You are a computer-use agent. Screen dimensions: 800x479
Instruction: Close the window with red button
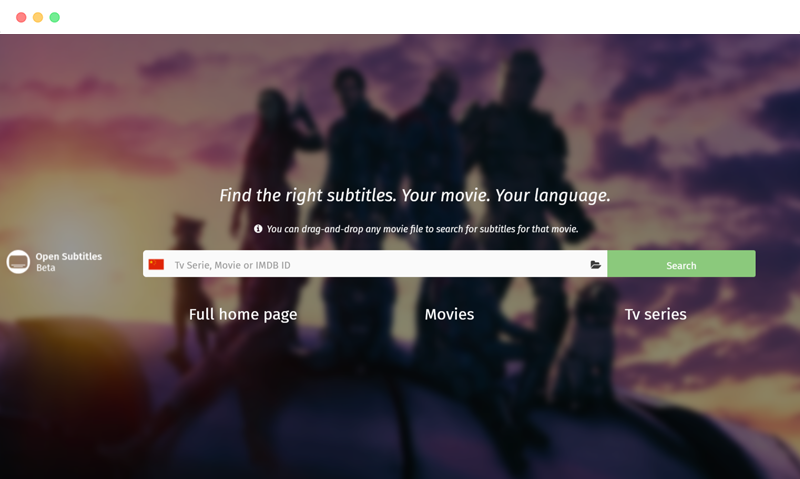[21, 17]
